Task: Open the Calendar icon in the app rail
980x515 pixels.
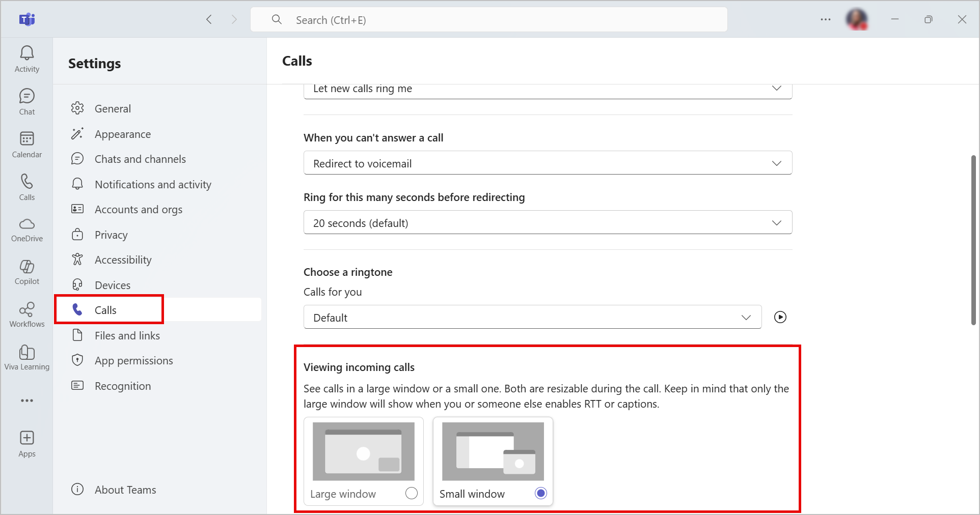Action: (27, 138)
